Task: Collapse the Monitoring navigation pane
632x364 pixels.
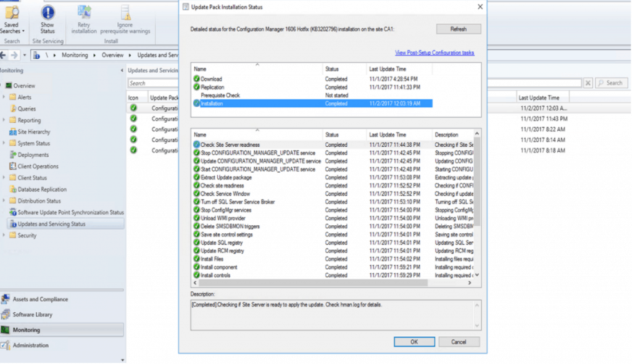Action: point(122,70)
